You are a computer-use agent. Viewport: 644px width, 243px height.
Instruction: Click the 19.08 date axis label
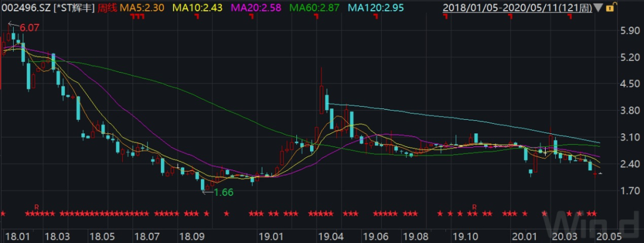pyautogui.click(x=414, y=236)
